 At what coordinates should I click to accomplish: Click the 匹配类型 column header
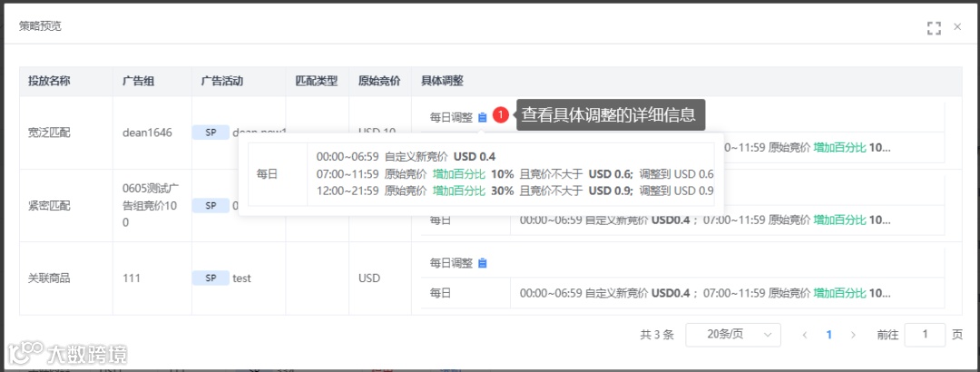pyautogui.click(x=317, y=81)
